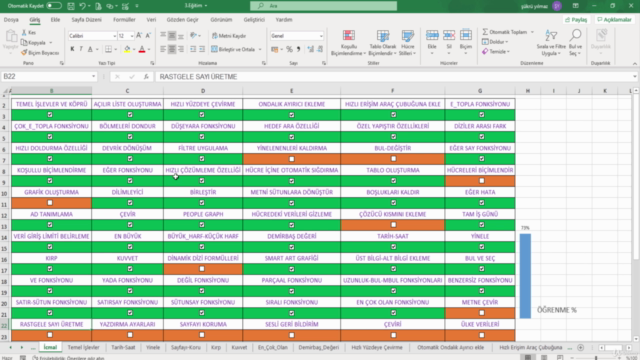Open the Genel number format dropdown
Image resolution: width=640 pixels, height=360 pixels.
click(x=321, y=36)
